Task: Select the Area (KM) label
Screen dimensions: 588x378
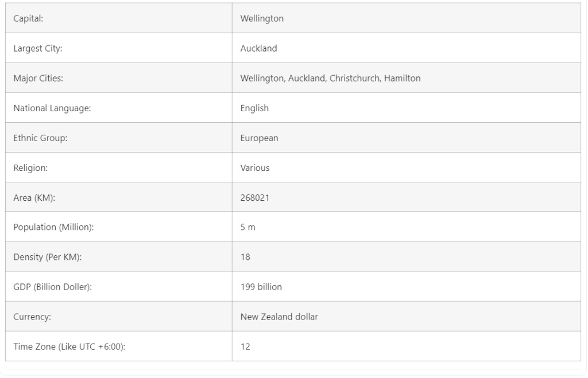Action: 38,197
